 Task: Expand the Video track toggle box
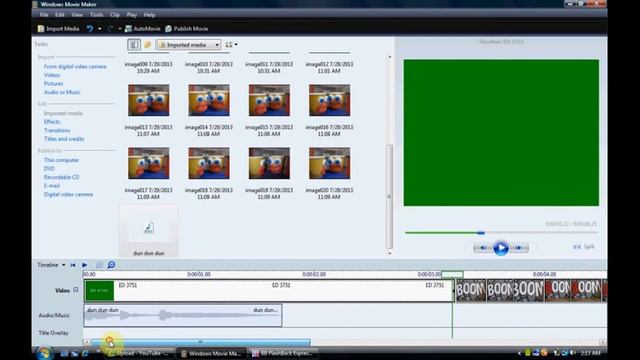[x=76, y=290]
